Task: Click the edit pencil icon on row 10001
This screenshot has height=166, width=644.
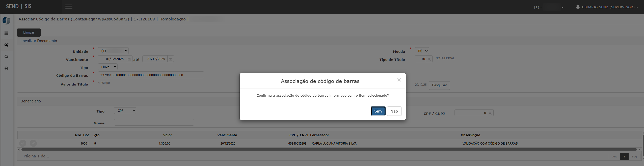Action: point(33,143)
